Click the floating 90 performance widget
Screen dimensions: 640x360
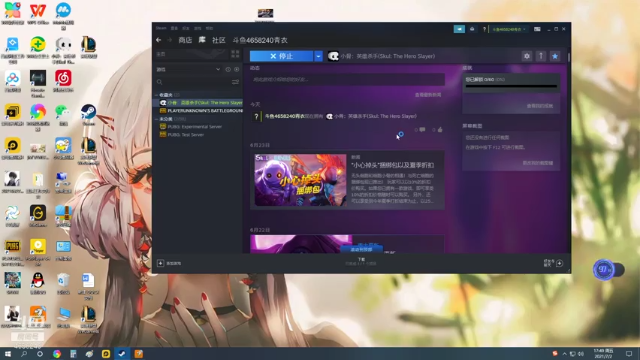pos(607,270)
